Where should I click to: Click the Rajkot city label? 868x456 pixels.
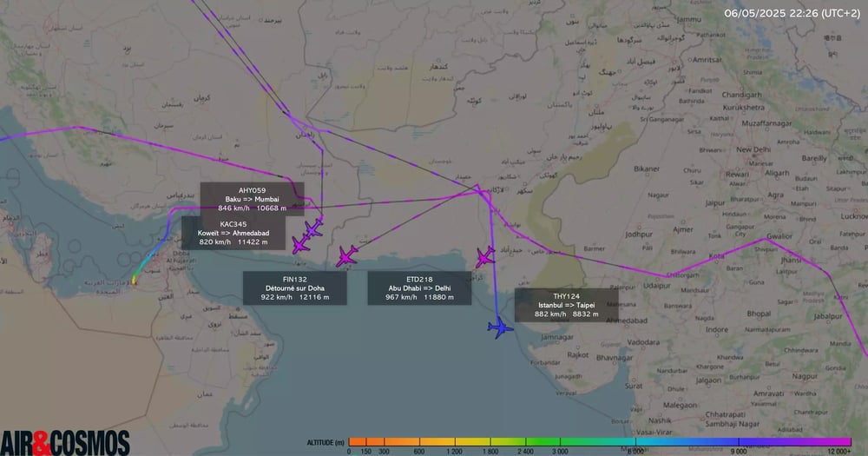[577, 354]
